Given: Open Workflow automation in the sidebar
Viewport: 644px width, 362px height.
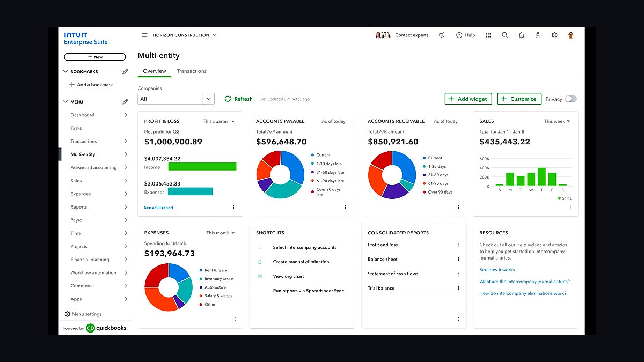Looking at the screenshot, I should coord(93,272).
